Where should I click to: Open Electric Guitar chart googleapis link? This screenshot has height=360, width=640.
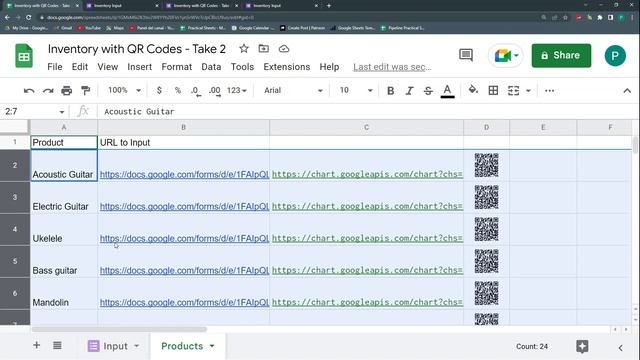367,206
